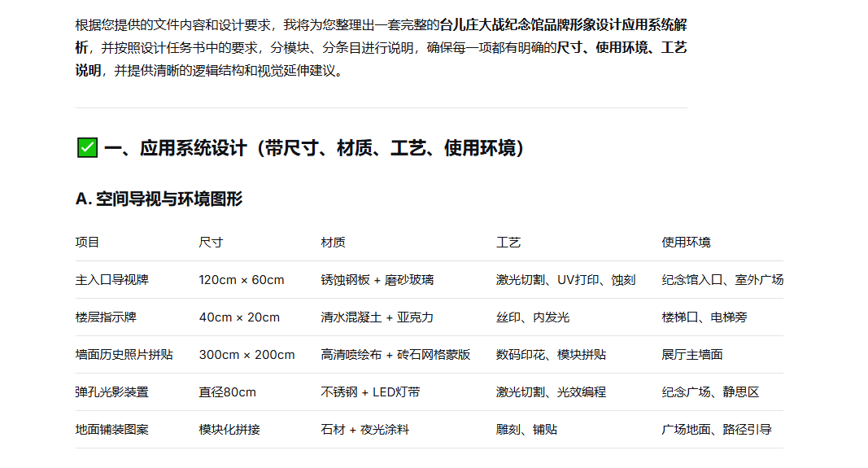Screen dimensions: 868x468
Task: Select cell '纪念广场、静思区'
Action: [710, 392]
